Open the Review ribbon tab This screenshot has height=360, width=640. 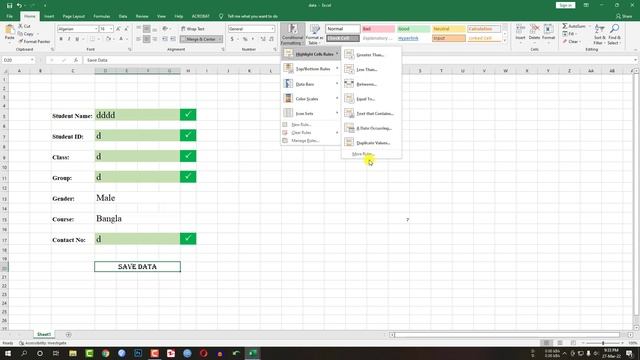pos(142,16)
